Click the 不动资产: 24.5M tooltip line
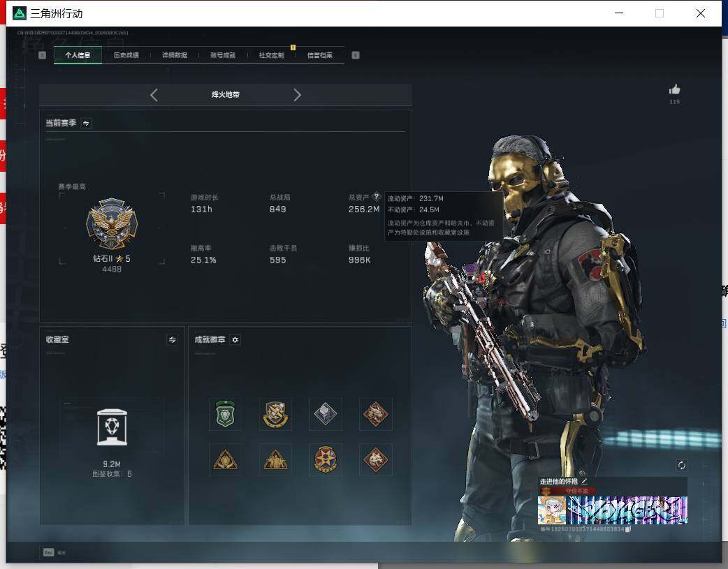Image resolution: width=728 pixels, height=569 pixels. click(x=413, y=209)
